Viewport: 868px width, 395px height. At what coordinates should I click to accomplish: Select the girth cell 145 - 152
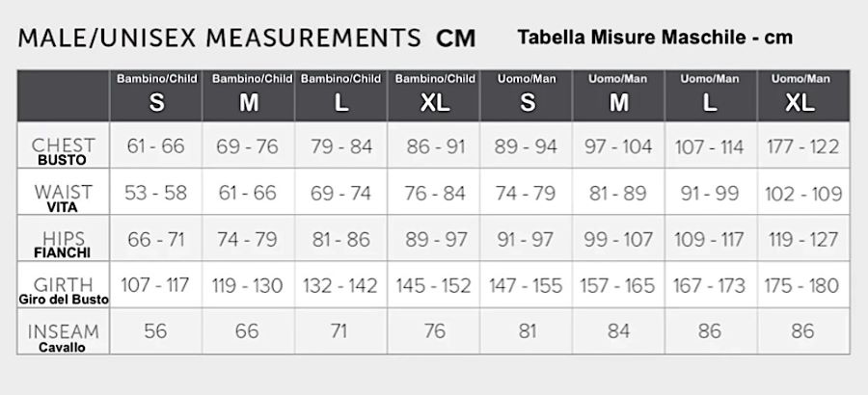point(434,285)
